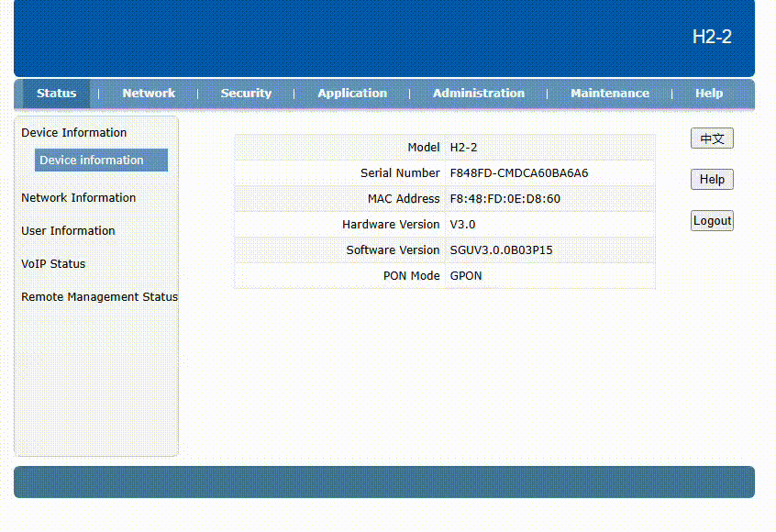Click the MAC Address value in the table

[x=504, y=199]
